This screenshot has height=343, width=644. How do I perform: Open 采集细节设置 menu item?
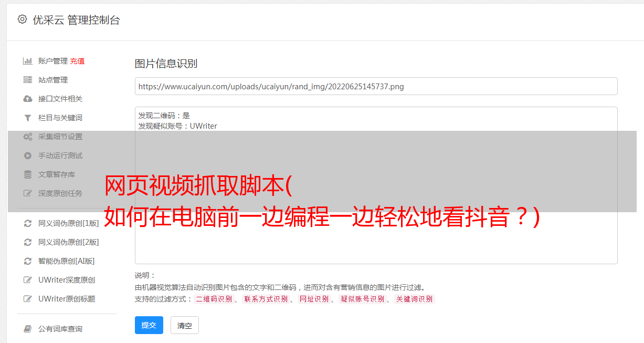pyautogui.click(x=60, y=137)
